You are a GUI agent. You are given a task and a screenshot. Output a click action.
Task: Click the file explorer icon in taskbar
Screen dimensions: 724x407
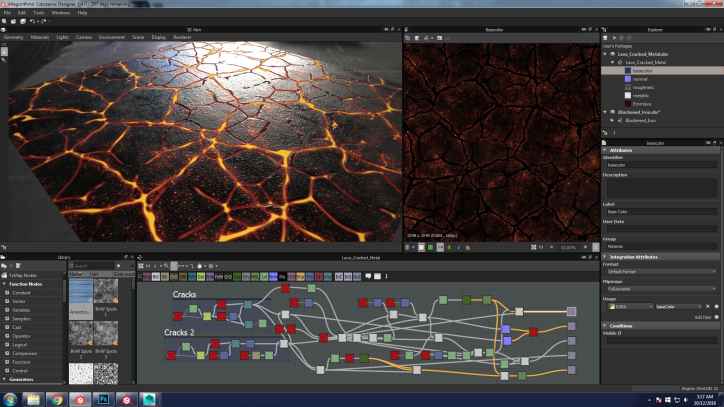click(x=34, y=399)
